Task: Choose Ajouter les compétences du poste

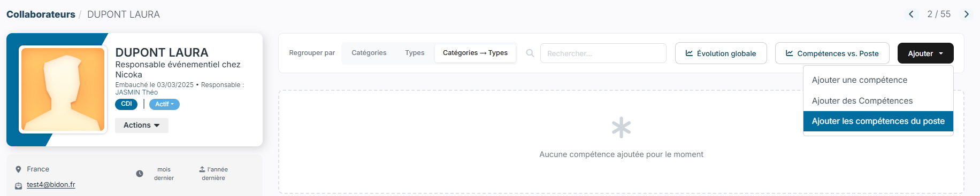Action: (878, 121)
